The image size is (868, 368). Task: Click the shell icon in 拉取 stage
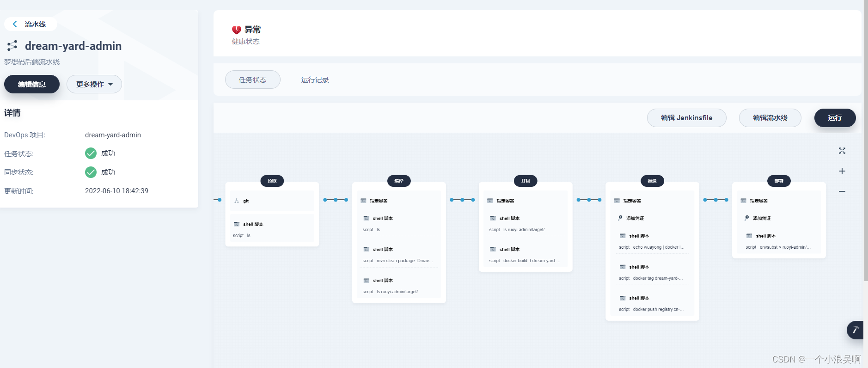tap(237, 224)
